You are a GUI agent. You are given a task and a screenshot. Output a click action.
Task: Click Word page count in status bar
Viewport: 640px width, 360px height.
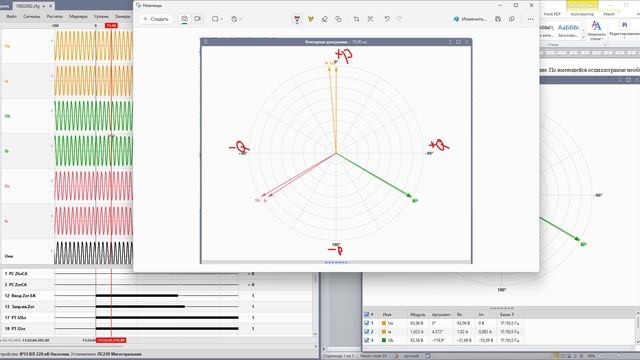coord(339,356)
